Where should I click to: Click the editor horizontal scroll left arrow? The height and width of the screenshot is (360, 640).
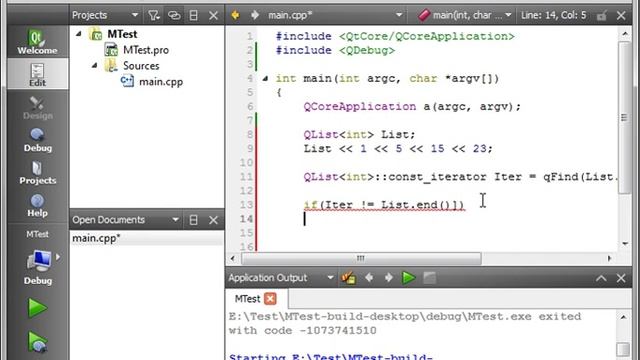click(x=232, y=258)
